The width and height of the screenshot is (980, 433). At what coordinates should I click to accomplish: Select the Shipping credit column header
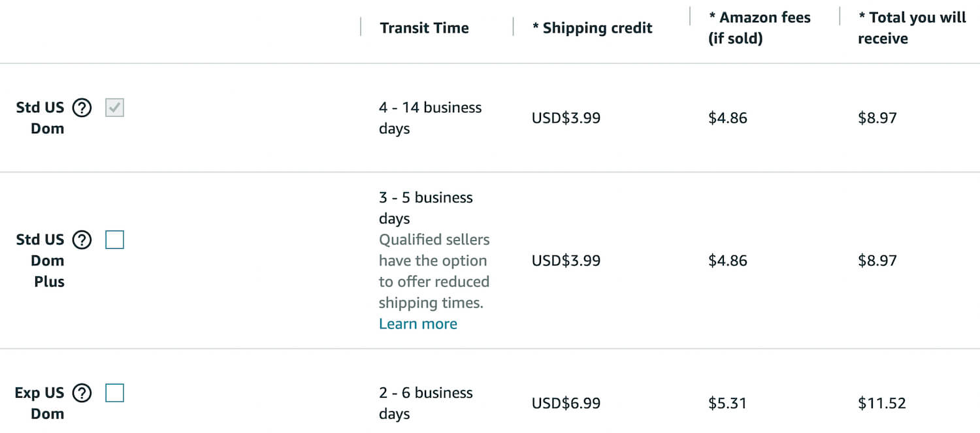tap(593, 28)
